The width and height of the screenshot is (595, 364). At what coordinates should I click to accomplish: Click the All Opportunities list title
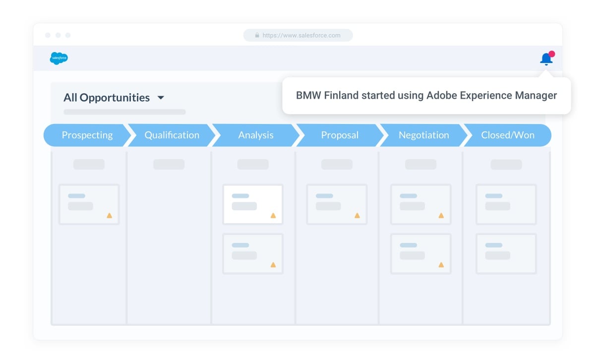click(x=107, y=98)
